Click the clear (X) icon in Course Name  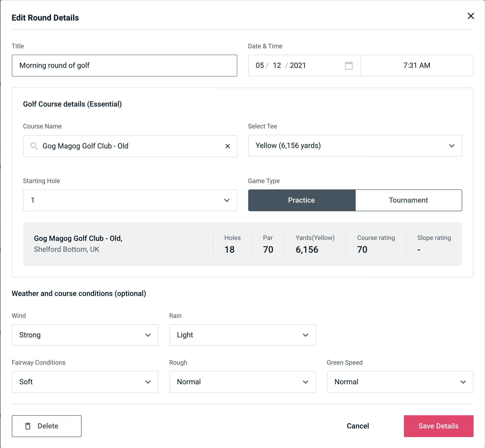coord(228,146)
